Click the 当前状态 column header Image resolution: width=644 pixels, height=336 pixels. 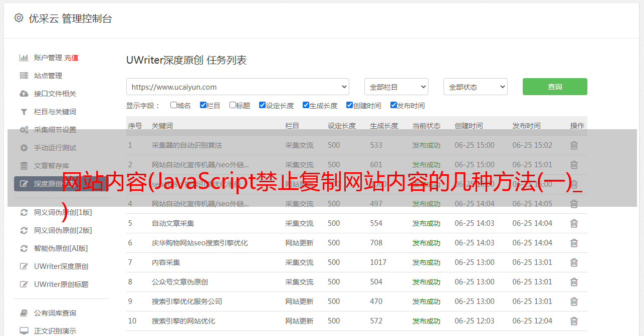click(x=426, y=126)
